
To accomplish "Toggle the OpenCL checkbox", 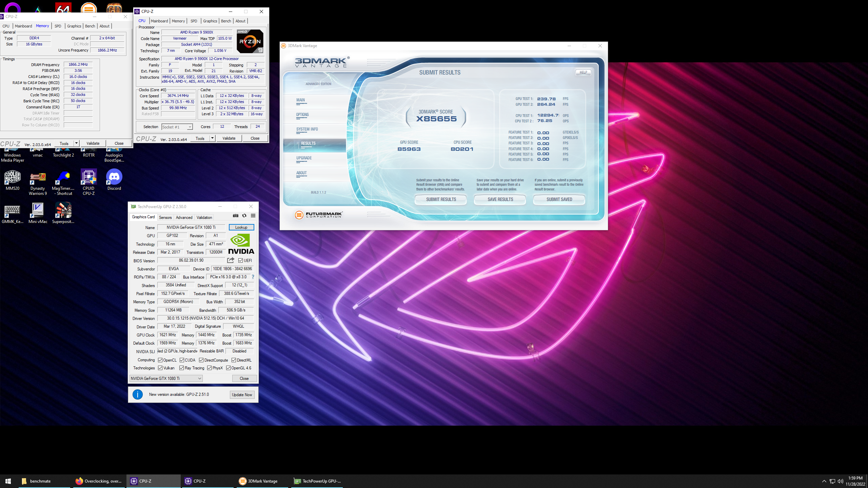I will pyautogui.click(x=160, y=360).
